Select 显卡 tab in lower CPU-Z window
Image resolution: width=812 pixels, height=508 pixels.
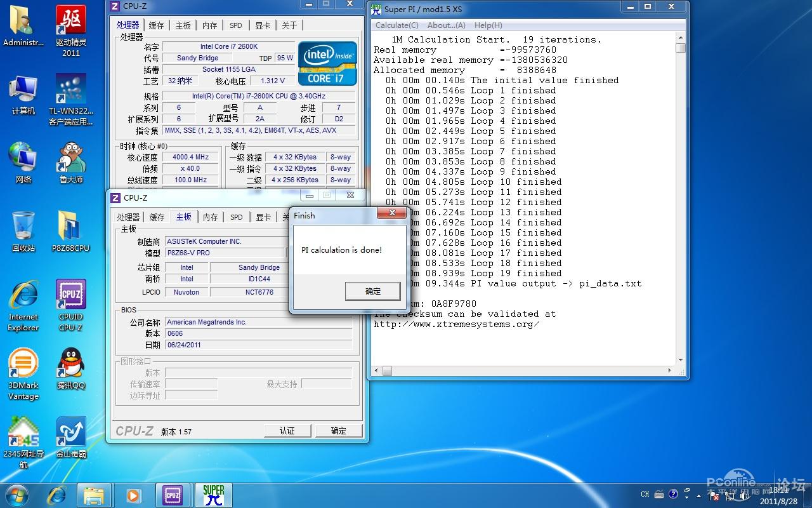click(x=264, y=217)
